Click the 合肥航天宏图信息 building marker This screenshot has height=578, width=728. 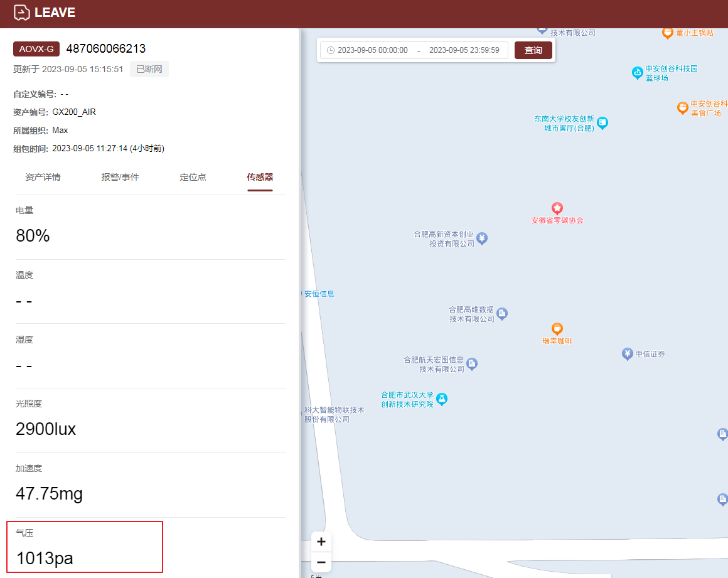pyautogui.click(x=472, y=364)
